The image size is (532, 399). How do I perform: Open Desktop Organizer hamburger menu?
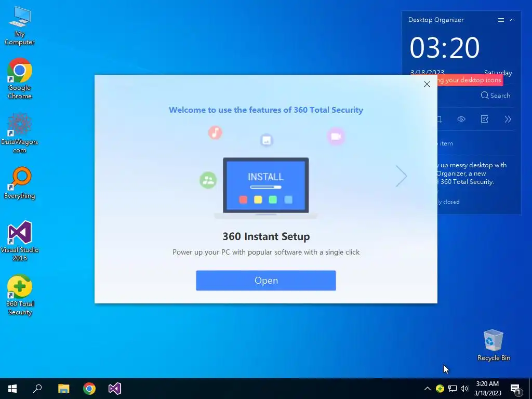click(x=501, y=20)
